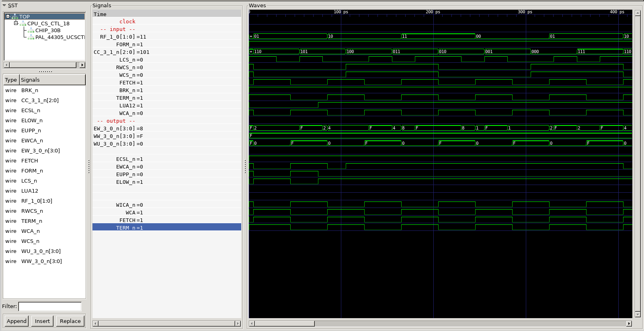Select the red clock comment row

167,22
